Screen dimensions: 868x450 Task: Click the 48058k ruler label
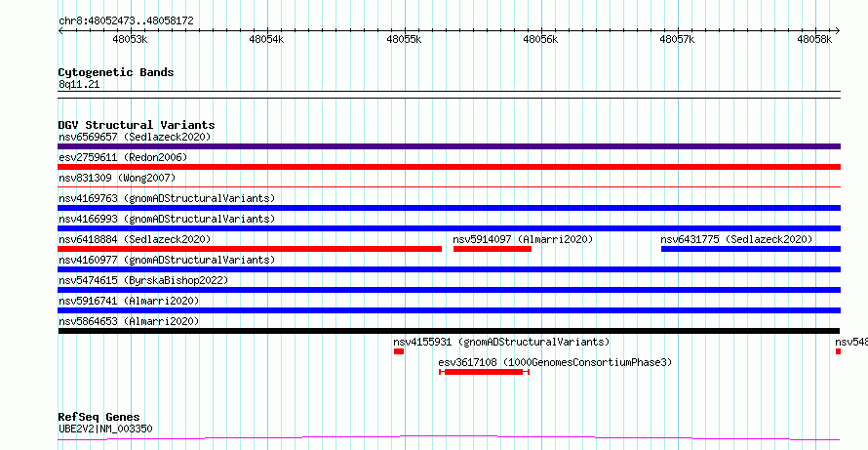pos(815,39)
